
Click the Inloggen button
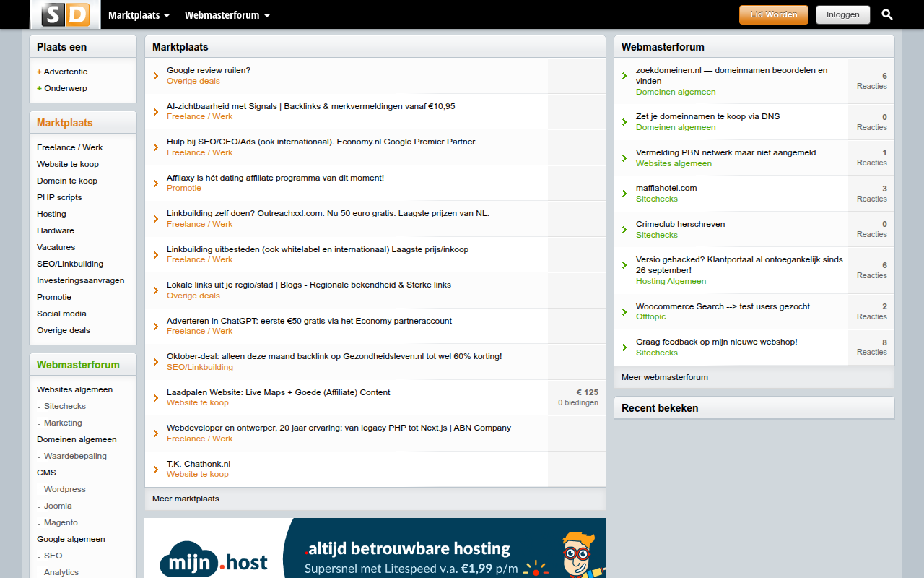pos(843,14)
